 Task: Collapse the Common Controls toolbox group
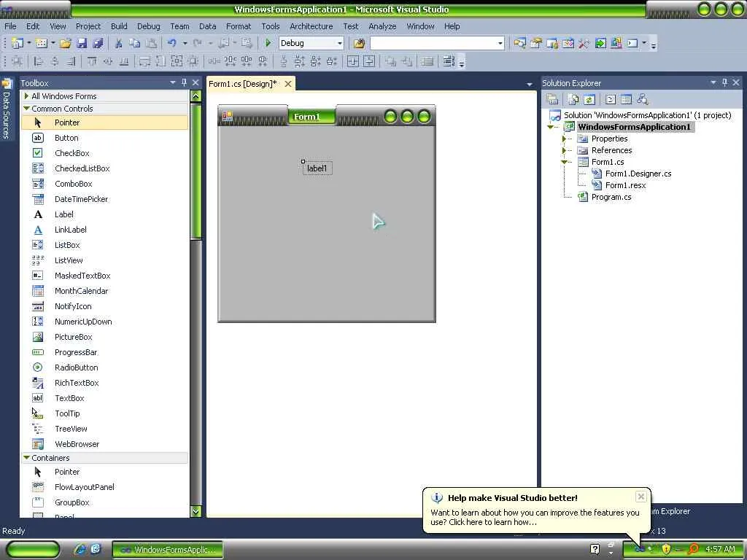tap(27, 109)
